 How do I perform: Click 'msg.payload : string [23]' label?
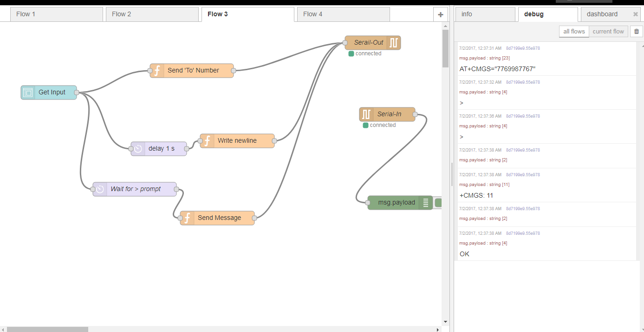(x=485, y=58)
